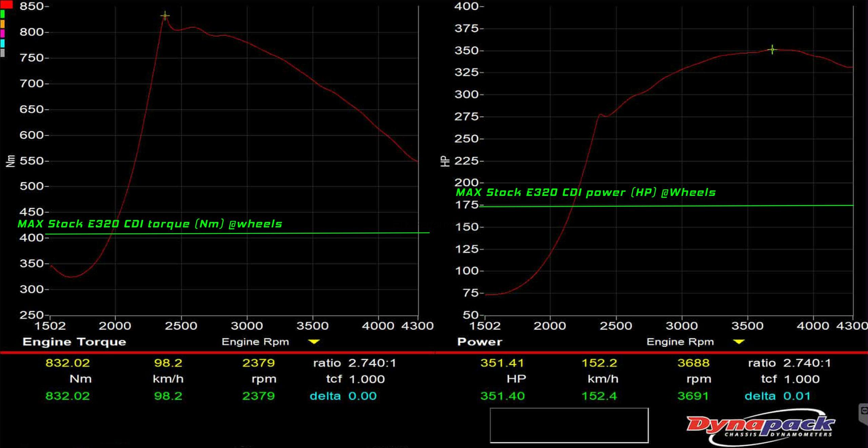
Task: Select the orange run color swatch
Action: [2, 24]
